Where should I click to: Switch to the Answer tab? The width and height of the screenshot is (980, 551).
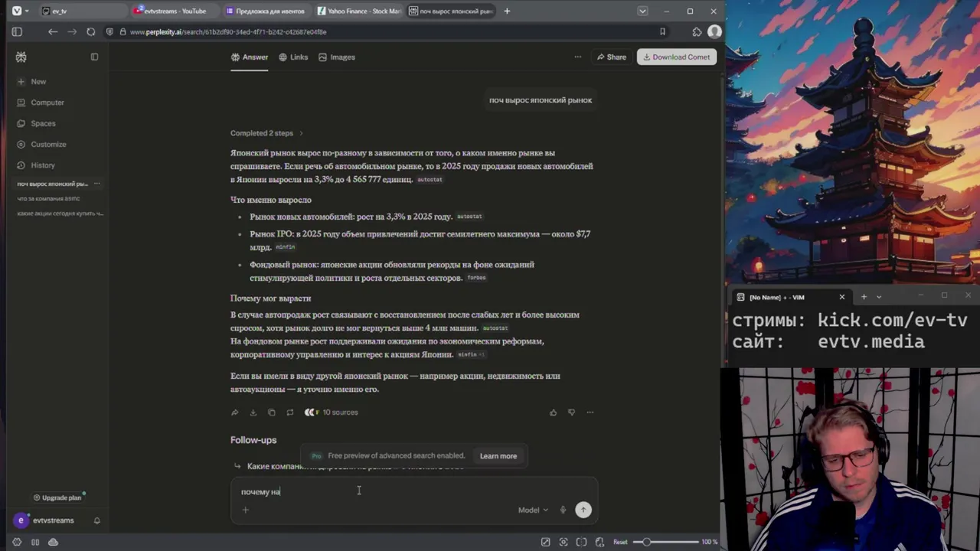[250, 57]
